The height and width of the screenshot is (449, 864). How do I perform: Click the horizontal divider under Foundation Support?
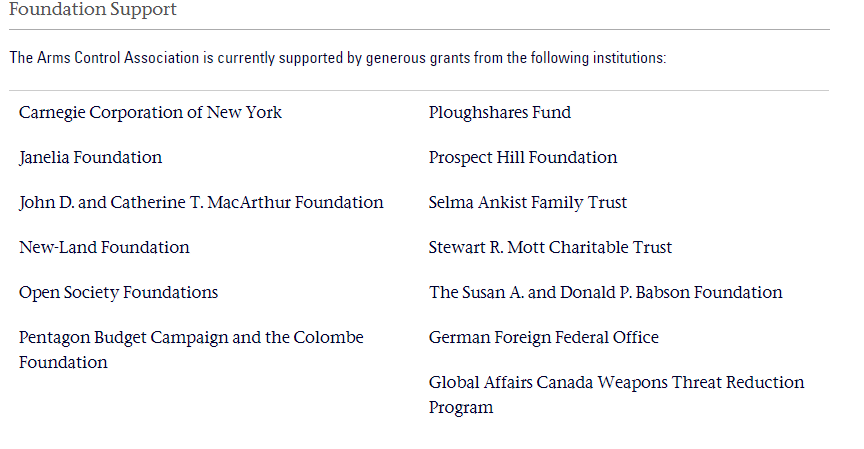pos(419,30)
